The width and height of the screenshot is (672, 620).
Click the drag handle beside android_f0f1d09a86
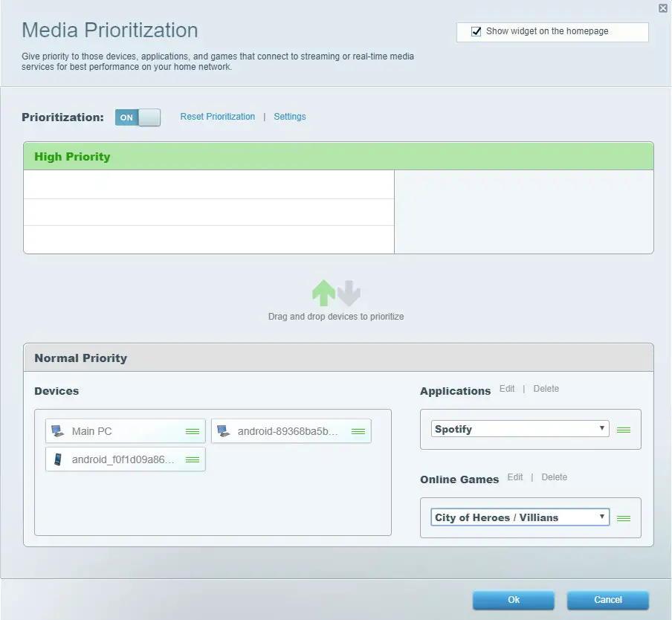coord(192,459)
